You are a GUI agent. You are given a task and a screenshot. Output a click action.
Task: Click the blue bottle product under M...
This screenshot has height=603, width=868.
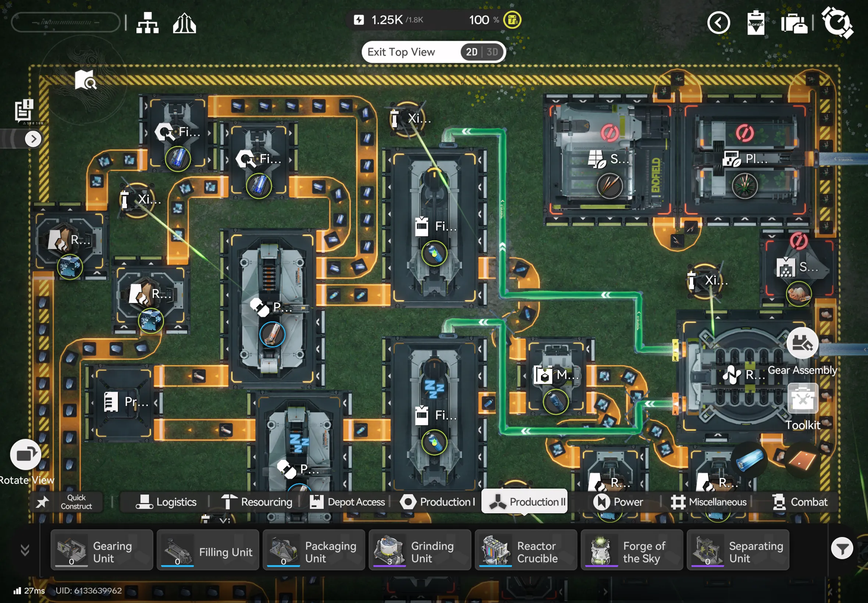[x=556, y=402]
